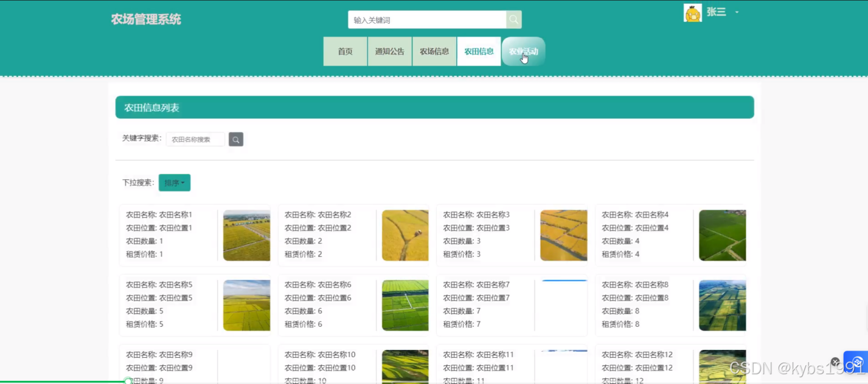Click the username 张三

[717, 12]
